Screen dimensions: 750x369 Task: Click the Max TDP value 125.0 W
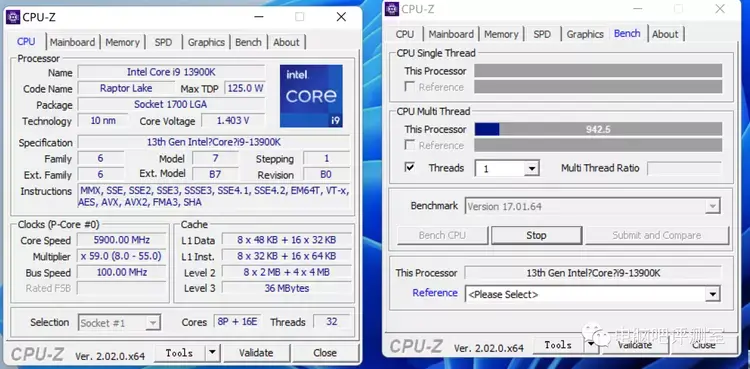pyautogui.click(x=244, y=88)
